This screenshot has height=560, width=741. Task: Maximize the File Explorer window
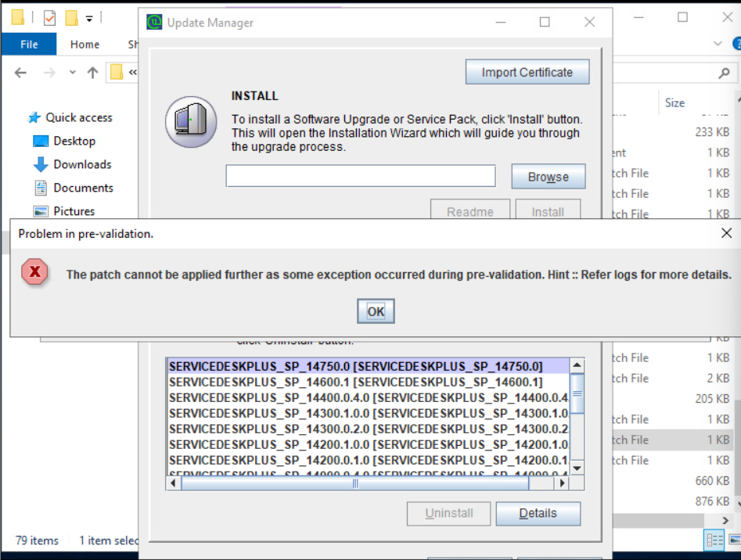(x=682, y=17)
